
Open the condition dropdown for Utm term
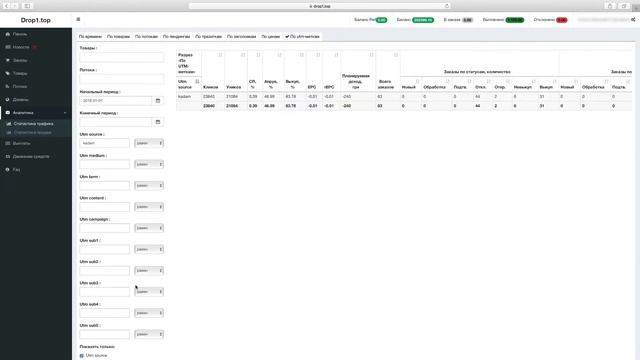pos(149,185)
